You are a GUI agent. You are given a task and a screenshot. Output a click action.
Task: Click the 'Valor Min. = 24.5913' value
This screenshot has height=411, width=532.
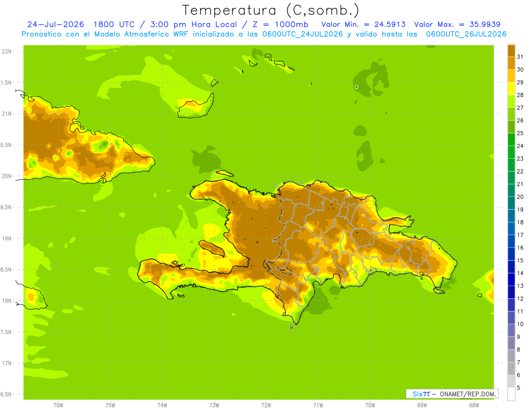tap(364, 24)
